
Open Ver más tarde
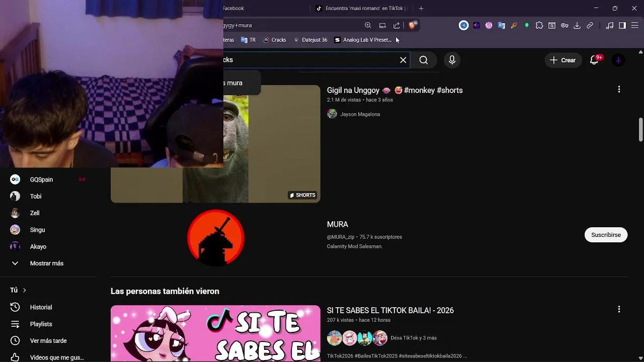click(48, 341)
